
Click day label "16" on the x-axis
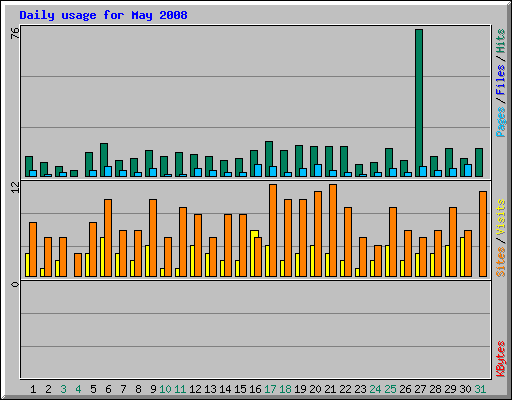pyautogui.click(x=255, y=389)
